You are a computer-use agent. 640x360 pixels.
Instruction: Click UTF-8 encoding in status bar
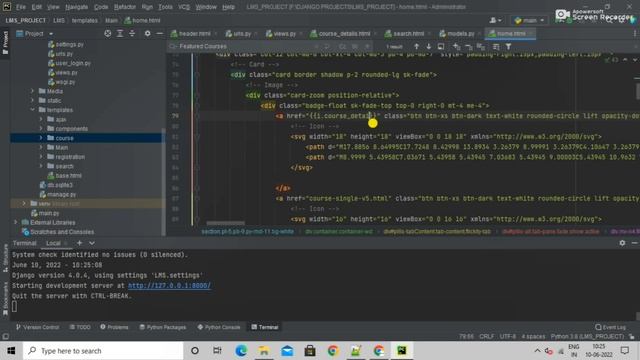coord(508,336)
